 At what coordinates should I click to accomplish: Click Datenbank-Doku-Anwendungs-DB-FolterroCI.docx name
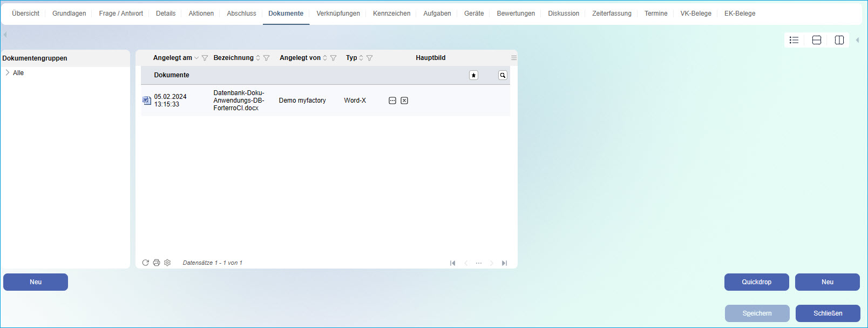click(239, 101)
